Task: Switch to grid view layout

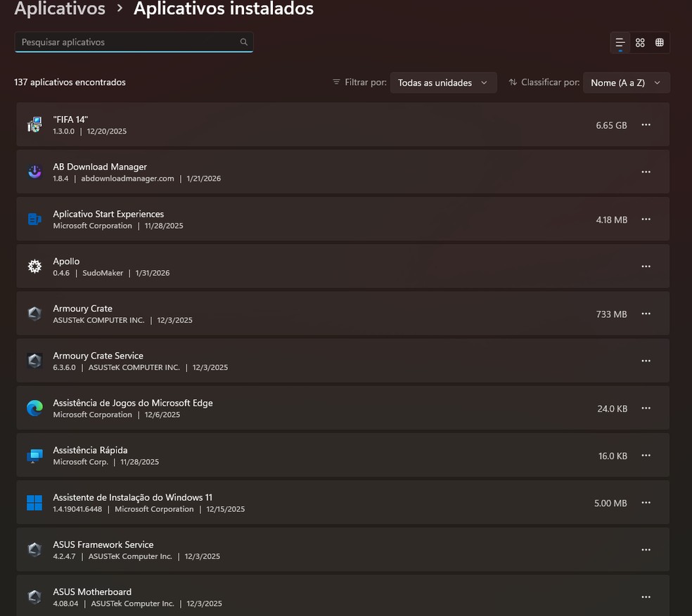Action: pos(640,43)
